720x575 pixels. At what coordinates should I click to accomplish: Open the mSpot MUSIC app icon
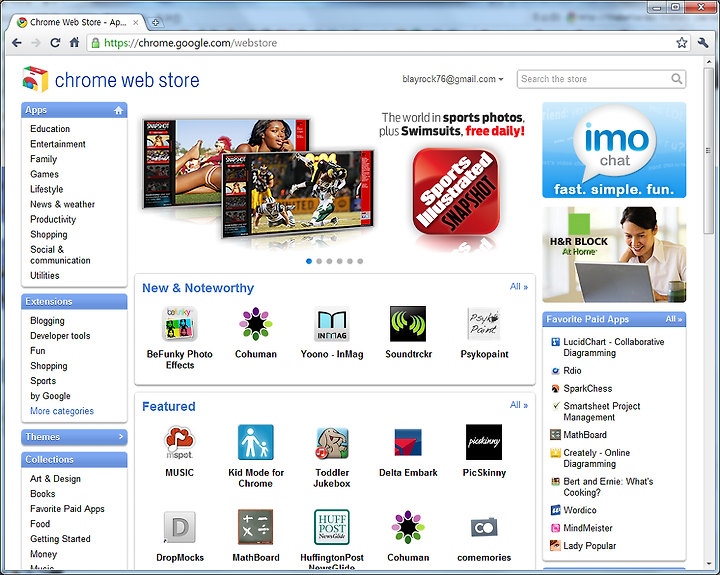click(x=180, y=442)
